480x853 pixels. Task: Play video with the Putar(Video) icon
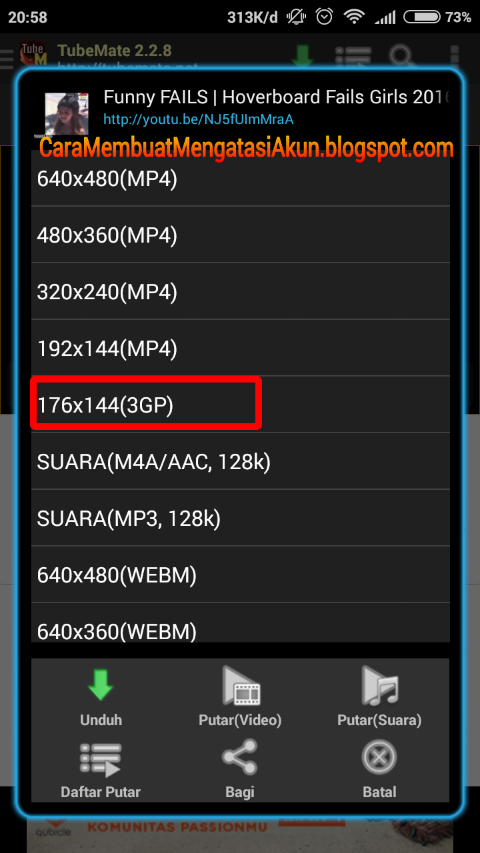point(241,685)
